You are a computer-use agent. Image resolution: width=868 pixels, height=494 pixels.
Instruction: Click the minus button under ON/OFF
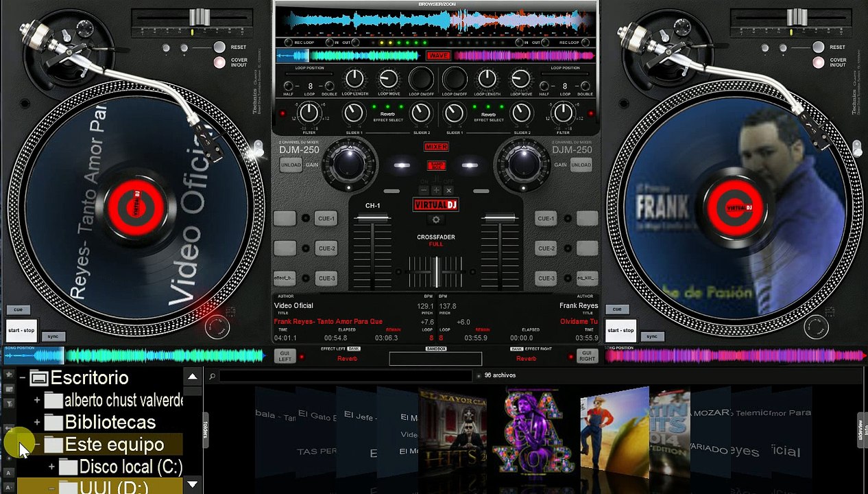click(x=424, y=190)
